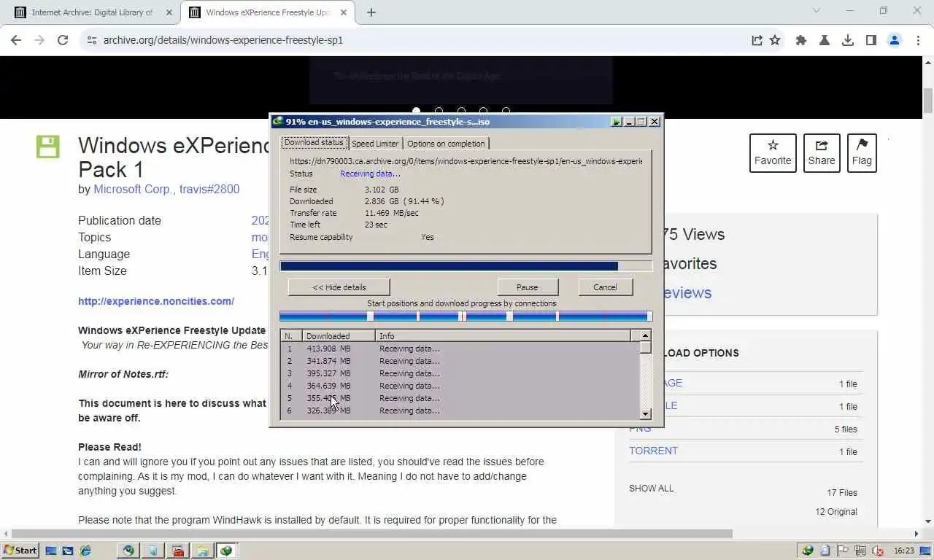Select connection row with 326.389 MB
Image resolution: width=934 pixels, height=560 pixels.
460,411
